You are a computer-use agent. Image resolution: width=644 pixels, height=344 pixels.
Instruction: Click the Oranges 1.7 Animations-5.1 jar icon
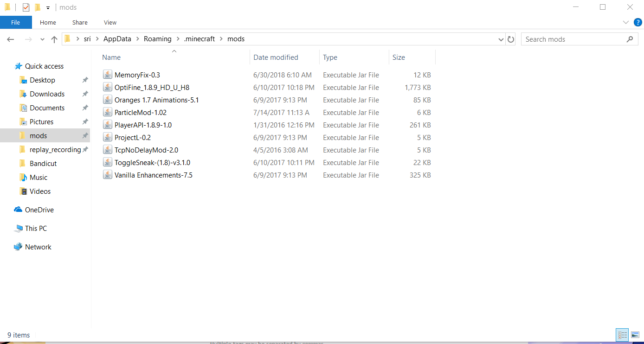(x=108, y=100)
